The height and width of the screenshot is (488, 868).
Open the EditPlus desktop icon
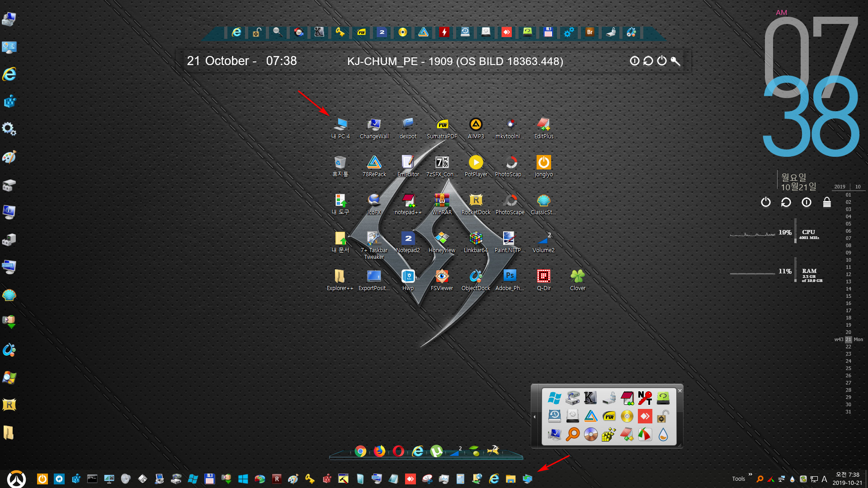coord(543,128)
